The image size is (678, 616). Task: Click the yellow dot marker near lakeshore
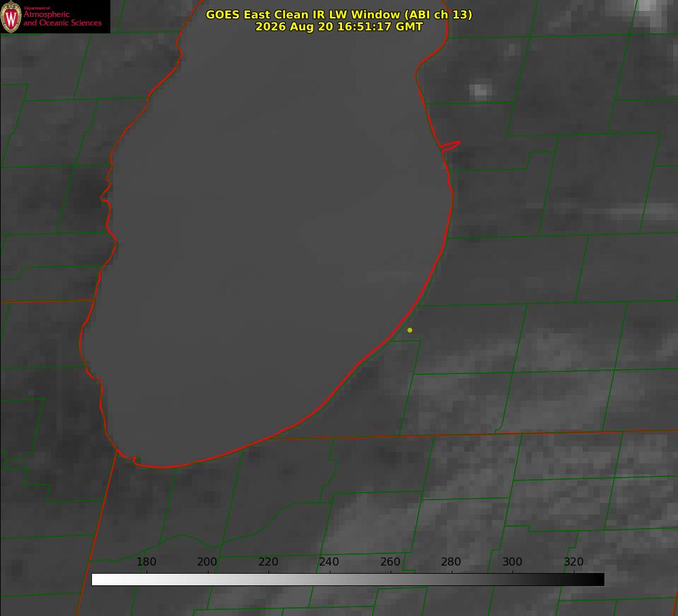click(x=410, y=330)
